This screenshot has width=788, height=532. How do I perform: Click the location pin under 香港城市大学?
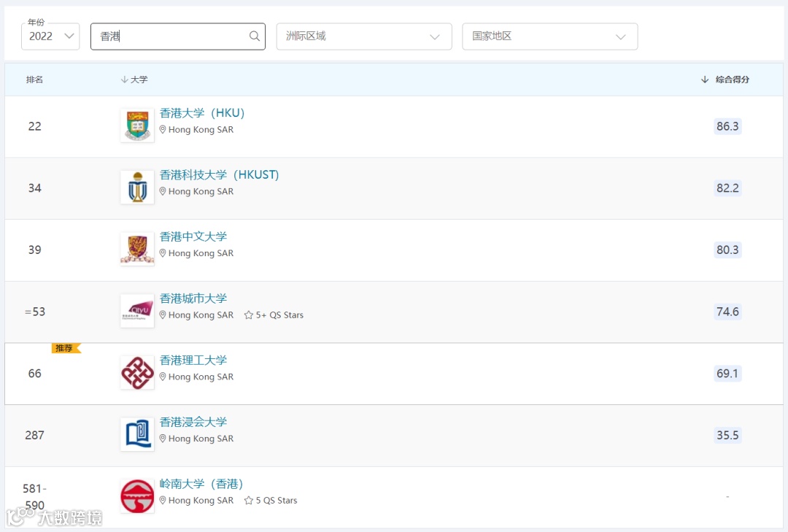click(163, 315)
